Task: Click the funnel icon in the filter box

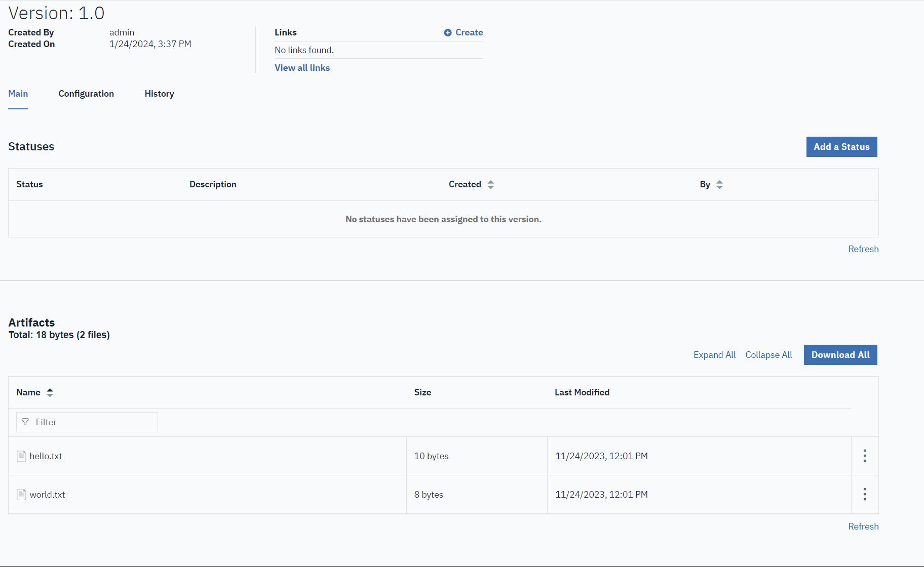Action: point(25,422)
